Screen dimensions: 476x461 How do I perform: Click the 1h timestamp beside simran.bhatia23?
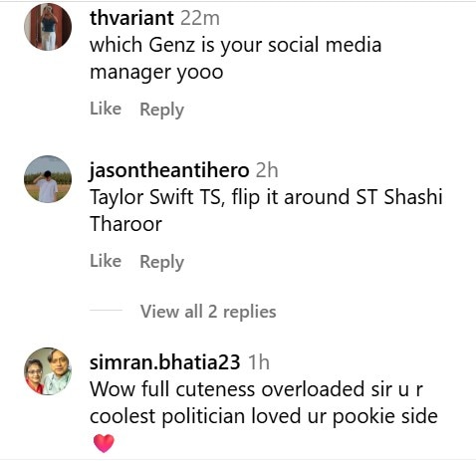point(259,362)
